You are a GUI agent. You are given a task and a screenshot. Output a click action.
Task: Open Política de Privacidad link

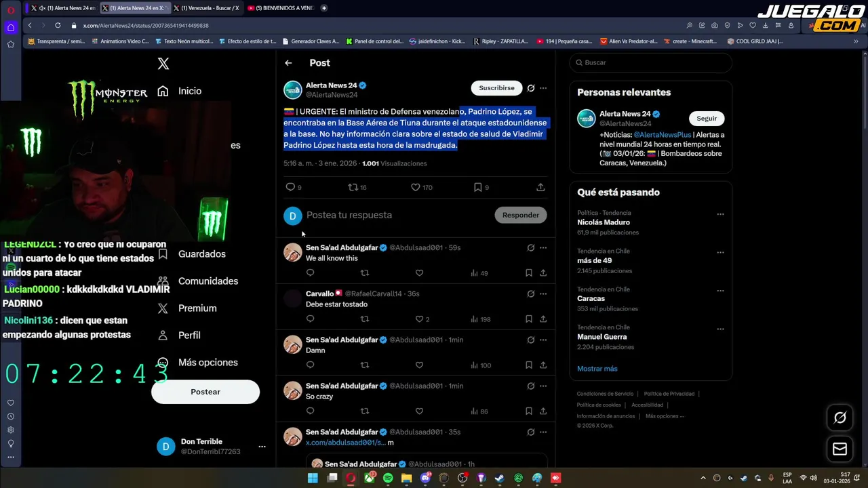click(x=669, y=394)
